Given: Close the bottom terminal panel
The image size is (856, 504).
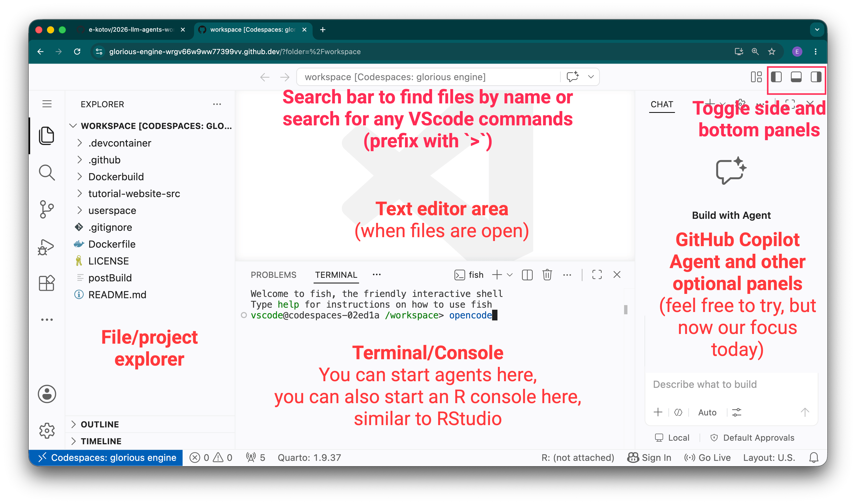Looking at the screenshot, I should [x=617, y=274].
